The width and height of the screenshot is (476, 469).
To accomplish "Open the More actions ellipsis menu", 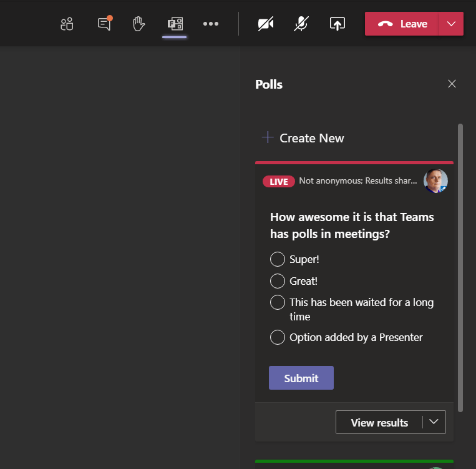I will [211, 24].
